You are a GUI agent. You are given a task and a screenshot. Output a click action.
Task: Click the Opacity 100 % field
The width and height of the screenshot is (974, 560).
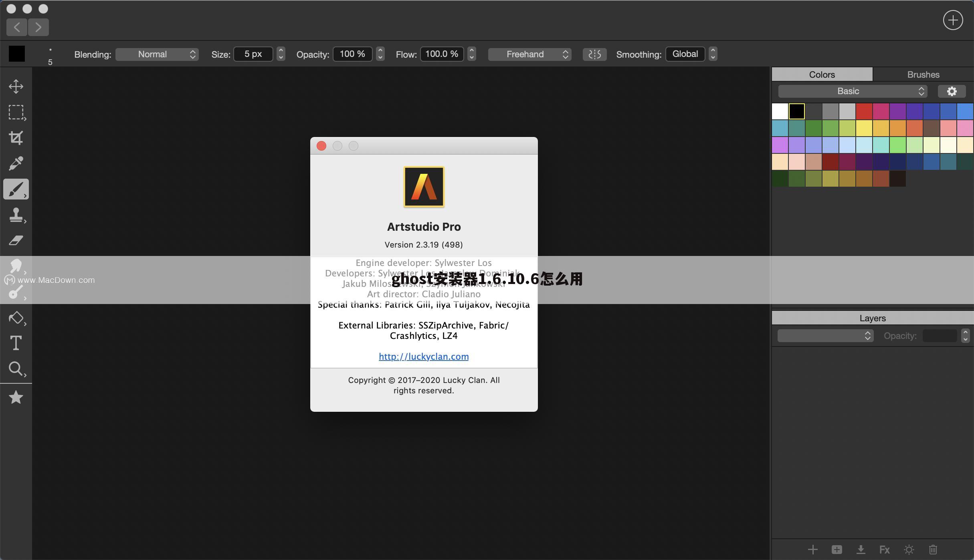352,54
